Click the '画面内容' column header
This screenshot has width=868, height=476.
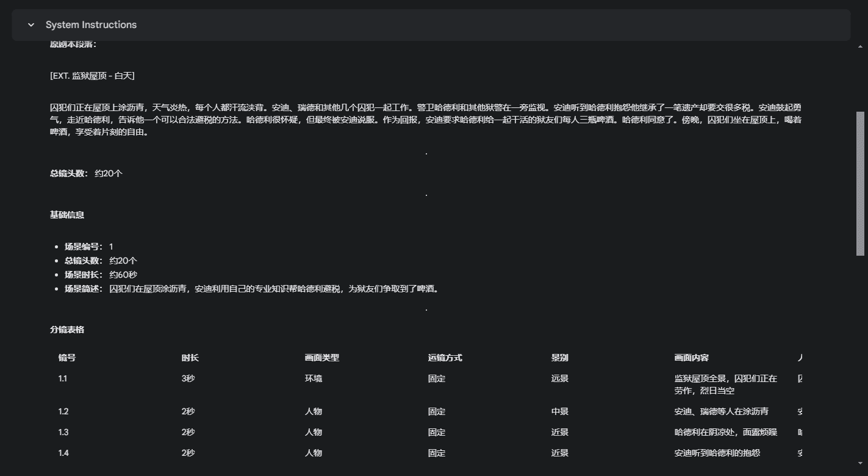pyautogui.click(x=692, y=358)
